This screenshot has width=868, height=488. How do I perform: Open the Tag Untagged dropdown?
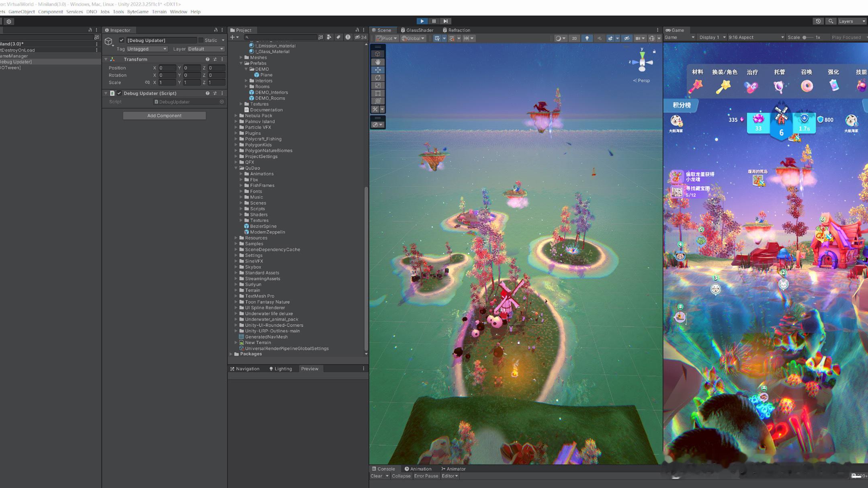pyautogui.click(x=147, y=49)
